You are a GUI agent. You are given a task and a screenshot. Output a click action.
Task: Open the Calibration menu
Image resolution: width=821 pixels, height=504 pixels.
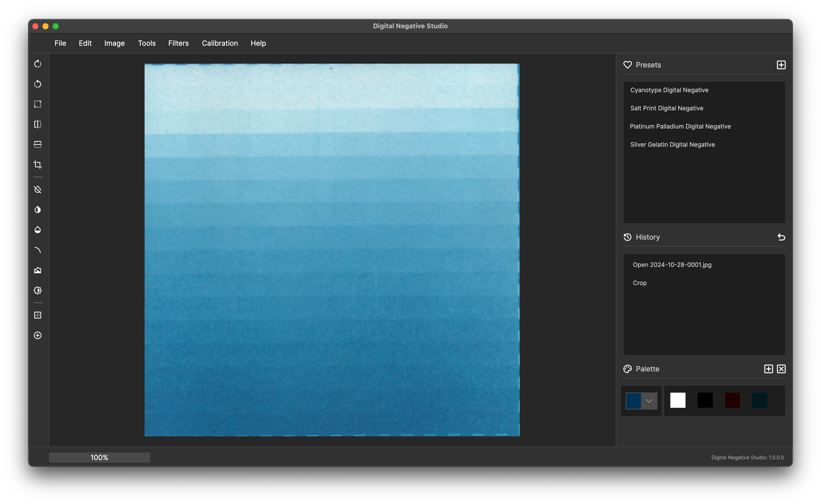(x=219, y=43)
